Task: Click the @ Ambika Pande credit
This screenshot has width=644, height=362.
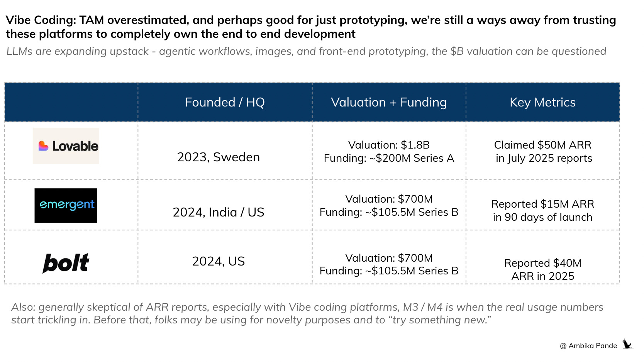Action: click(x=588, y=346)
